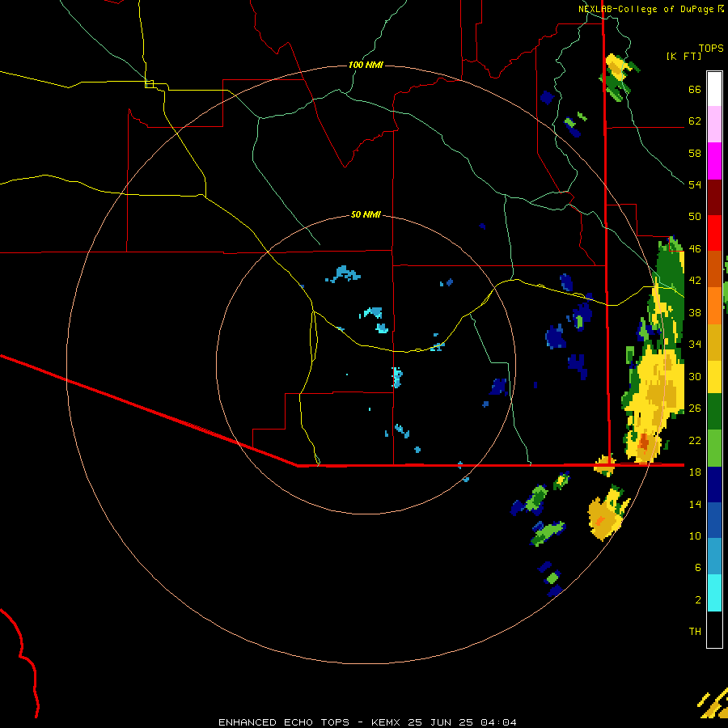Click the 54 value on the legend
The image size is (728, 728).
click(695, 184)
